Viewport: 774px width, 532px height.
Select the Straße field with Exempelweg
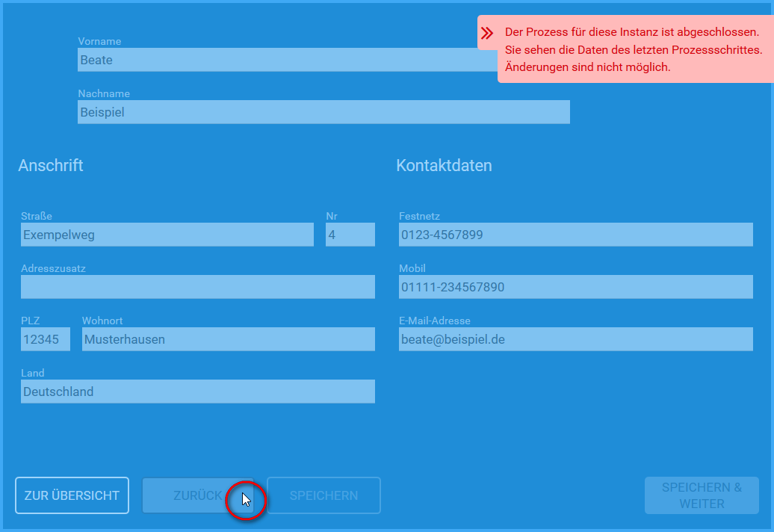166,234
